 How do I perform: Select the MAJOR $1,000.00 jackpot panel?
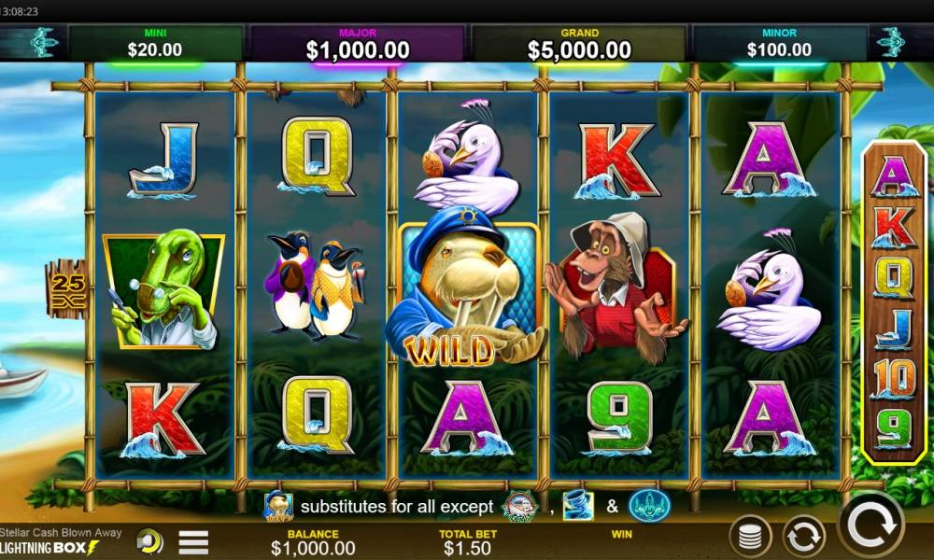point(358,43)
